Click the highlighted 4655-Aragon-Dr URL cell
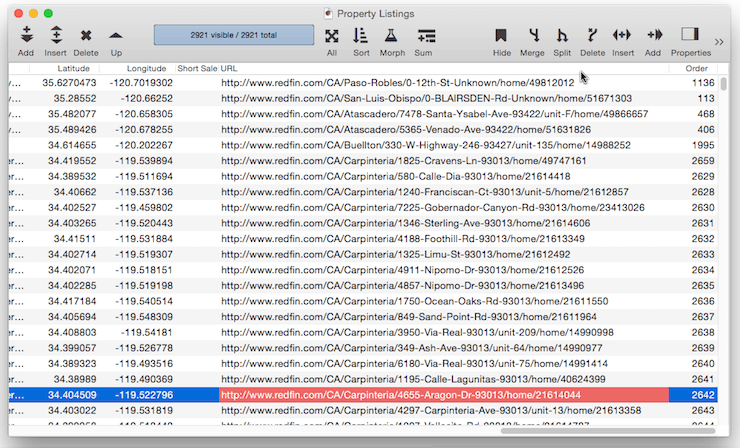This screenshot has height=448, width=740. click(x=444, y=395)
